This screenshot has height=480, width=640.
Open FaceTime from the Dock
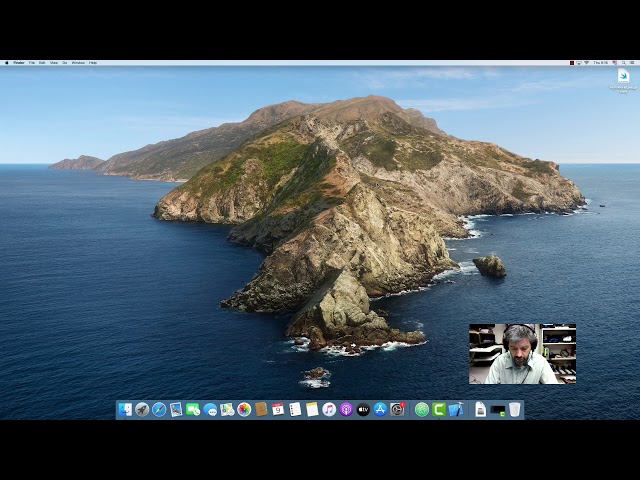coord(193,409)
